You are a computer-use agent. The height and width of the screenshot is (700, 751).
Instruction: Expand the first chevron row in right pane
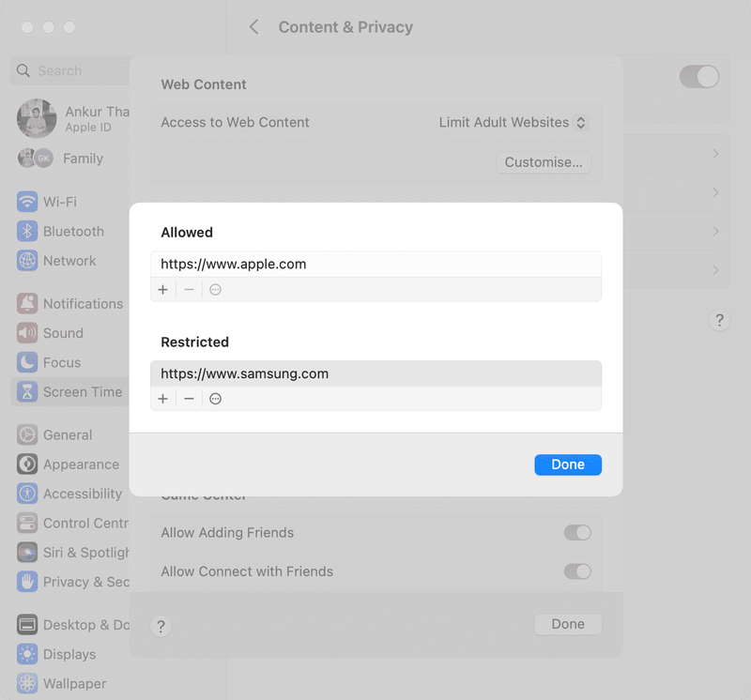coord(715,154)
